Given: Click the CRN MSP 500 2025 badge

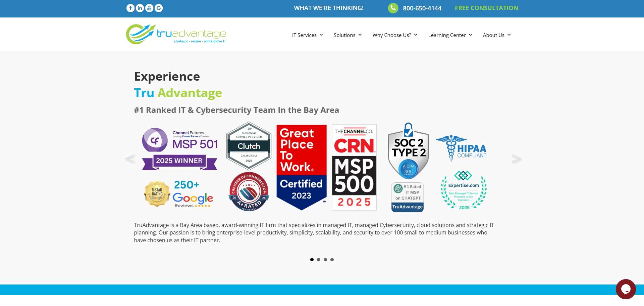Looking at the screenshot, I should pos(354,167).
